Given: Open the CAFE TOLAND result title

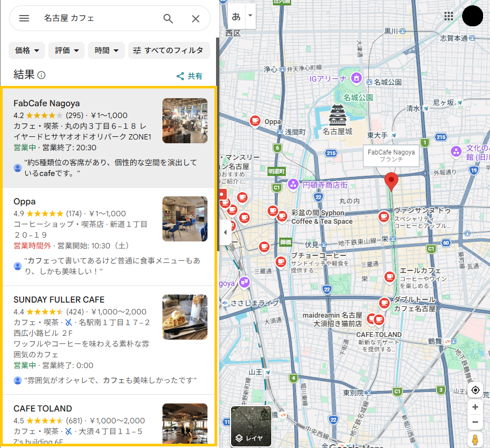Looking at the screenshot, I should tap(42, 409).
